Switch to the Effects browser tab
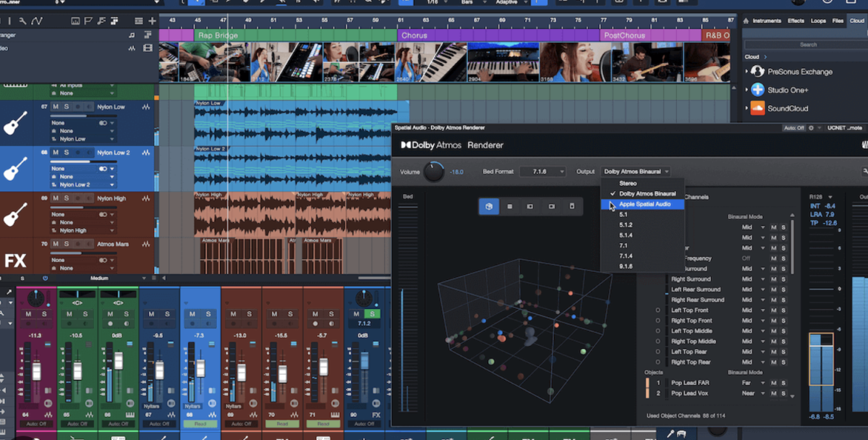Viewport: 868px width, 440px height. coord(796,21)
